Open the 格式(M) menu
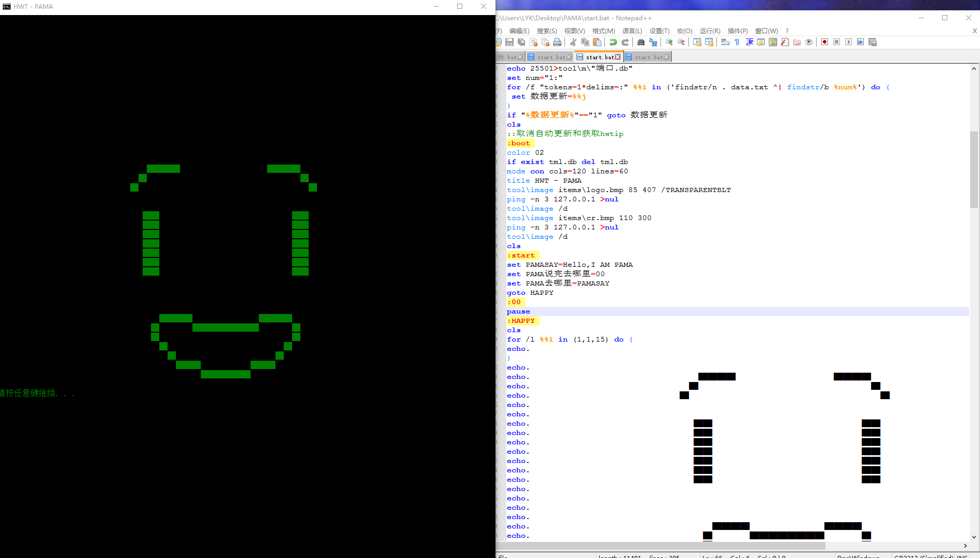Image resolution: width=980 pixels, height=558 pixels. 604,31
